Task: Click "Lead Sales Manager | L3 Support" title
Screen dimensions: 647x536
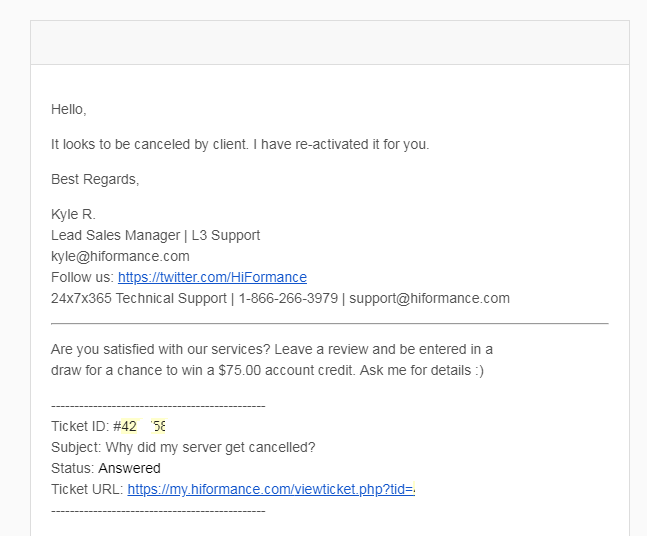Action: click(156, 235)
